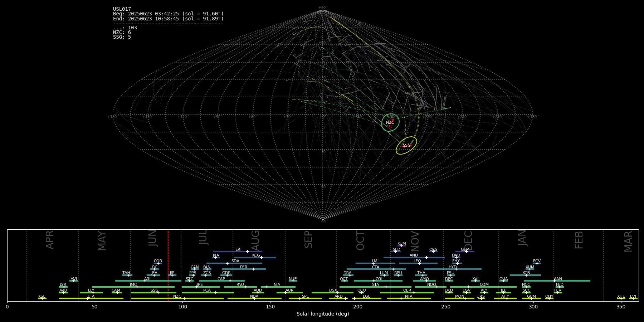Screen dimensions: 644x322
Task: Select the DAD shower label in timeline
Action: coord(456,255)
